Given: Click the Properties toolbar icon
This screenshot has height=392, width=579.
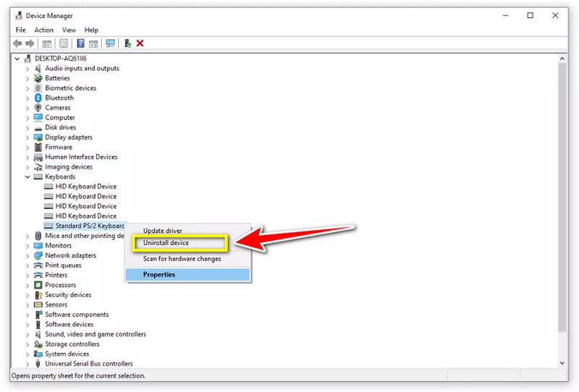Looking at the screenshot, I should coord(64,43).
